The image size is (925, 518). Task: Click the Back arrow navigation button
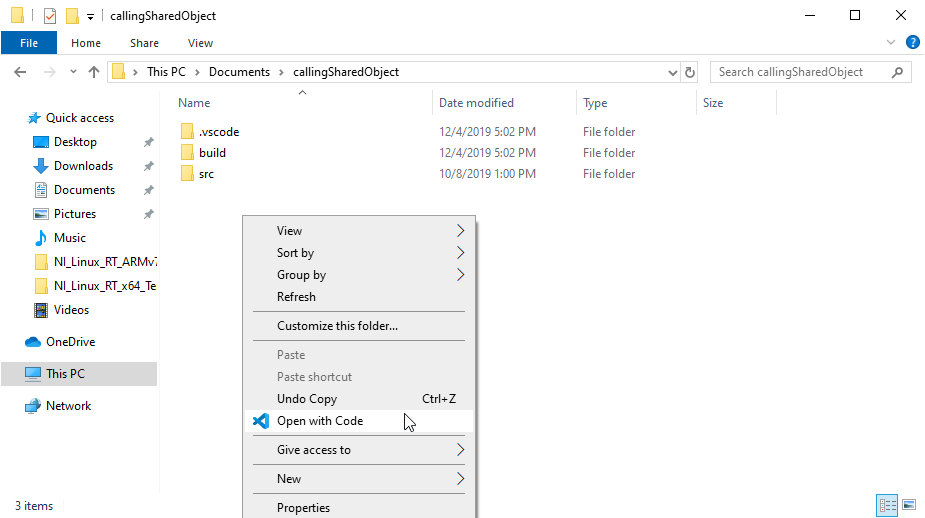click(21, 72)
